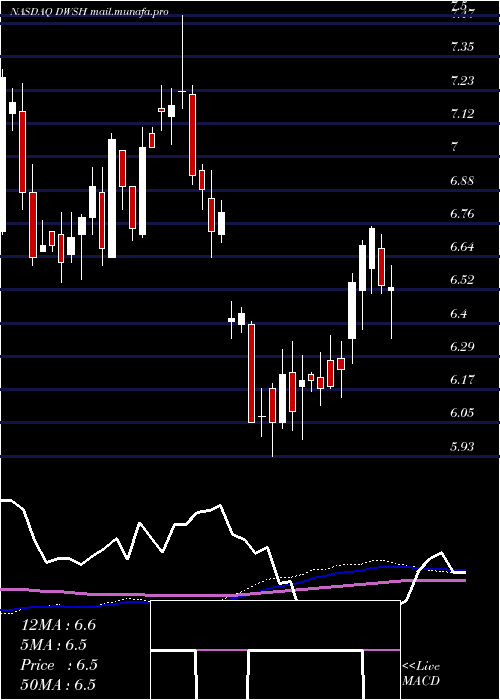
Task: Click the 6.29 price axis label
Action: click(462, 346)
